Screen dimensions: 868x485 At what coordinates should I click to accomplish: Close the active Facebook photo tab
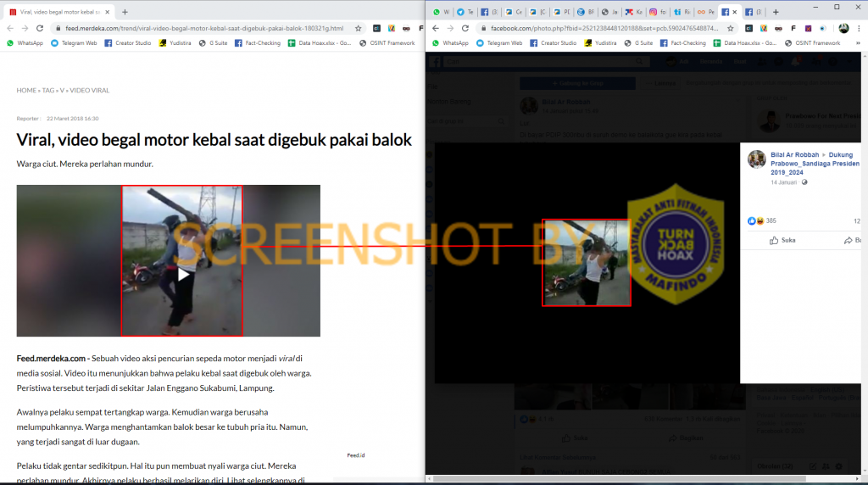[735, 12]
